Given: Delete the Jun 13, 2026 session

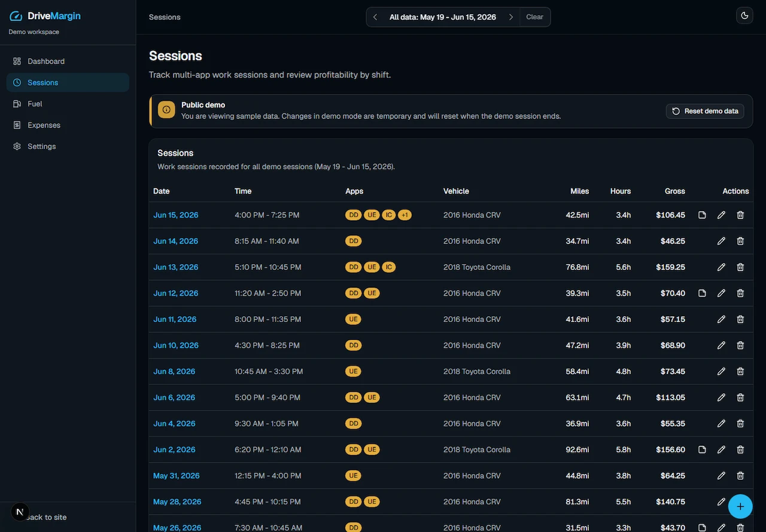Looking at the screenshot, I should (740, 267).
